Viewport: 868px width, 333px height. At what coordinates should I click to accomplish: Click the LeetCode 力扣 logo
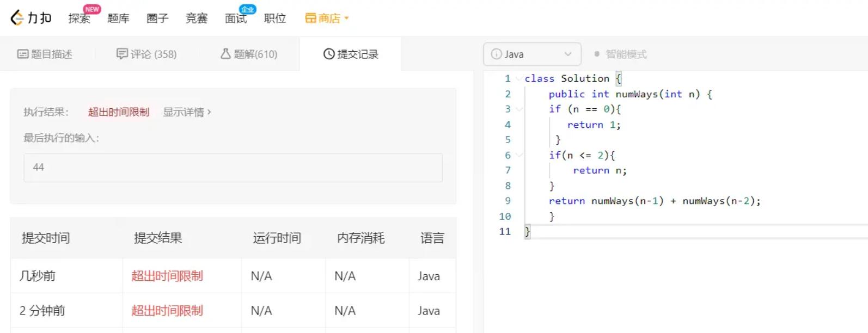tap(31, 18)
